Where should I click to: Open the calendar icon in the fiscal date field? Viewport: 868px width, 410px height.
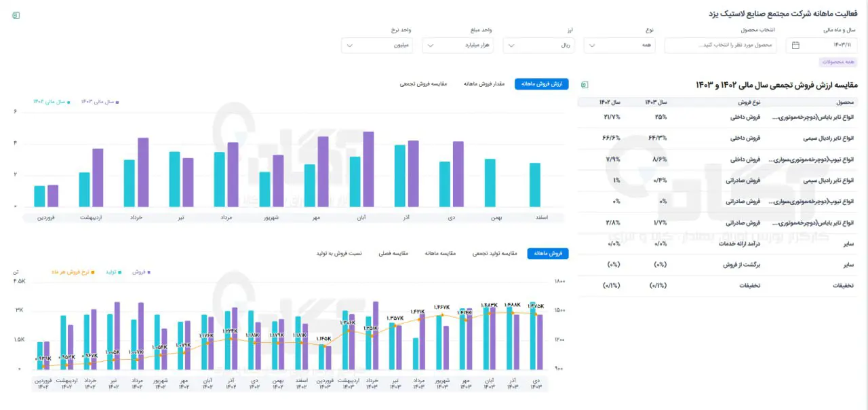click(795, 45)
